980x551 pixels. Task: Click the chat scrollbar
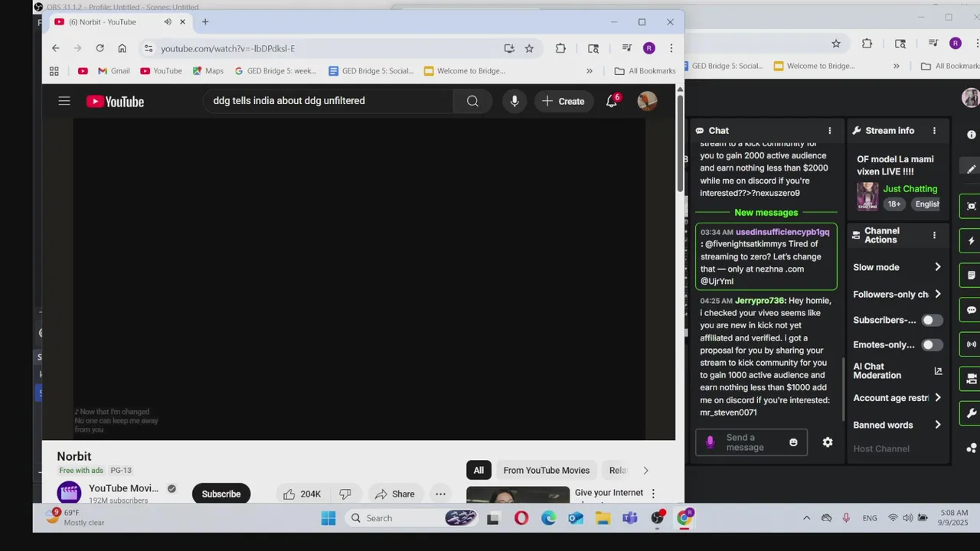point(843,390)
